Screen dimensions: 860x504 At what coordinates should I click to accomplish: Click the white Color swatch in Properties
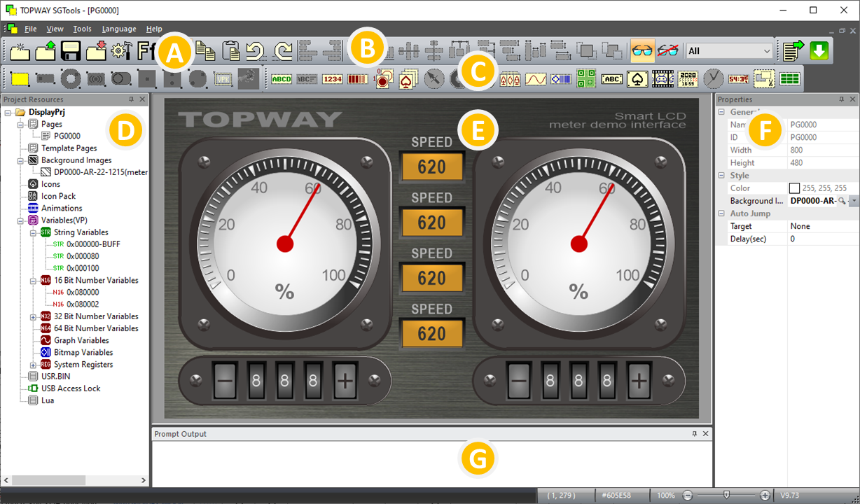[794, 188]
